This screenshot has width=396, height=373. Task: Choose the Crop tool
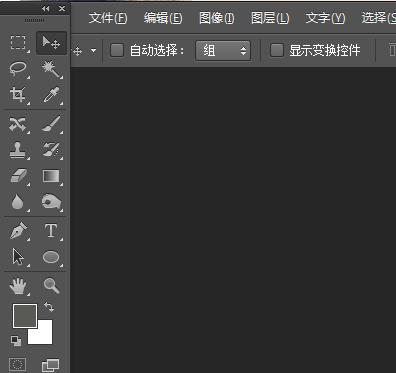18,94
